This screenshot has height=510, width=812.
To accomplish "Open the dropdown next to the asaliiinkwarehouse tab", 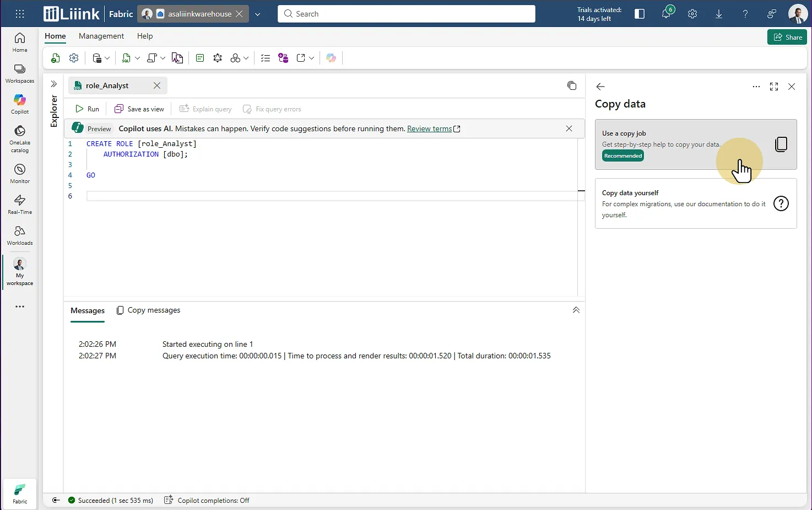I will pyautogui.click(x=257, y=14).
